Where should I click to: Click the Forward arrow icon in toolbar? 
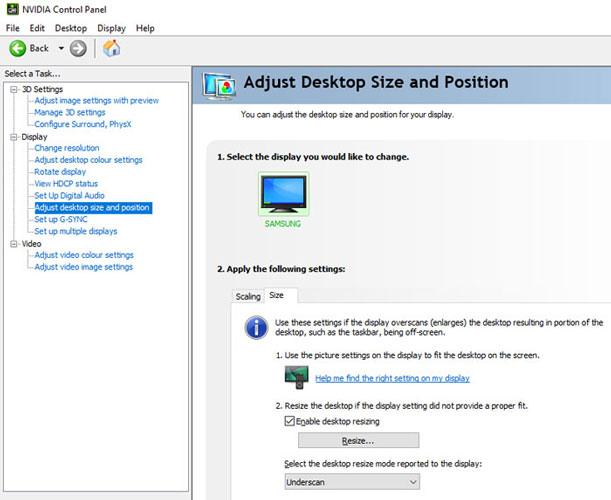78,48
